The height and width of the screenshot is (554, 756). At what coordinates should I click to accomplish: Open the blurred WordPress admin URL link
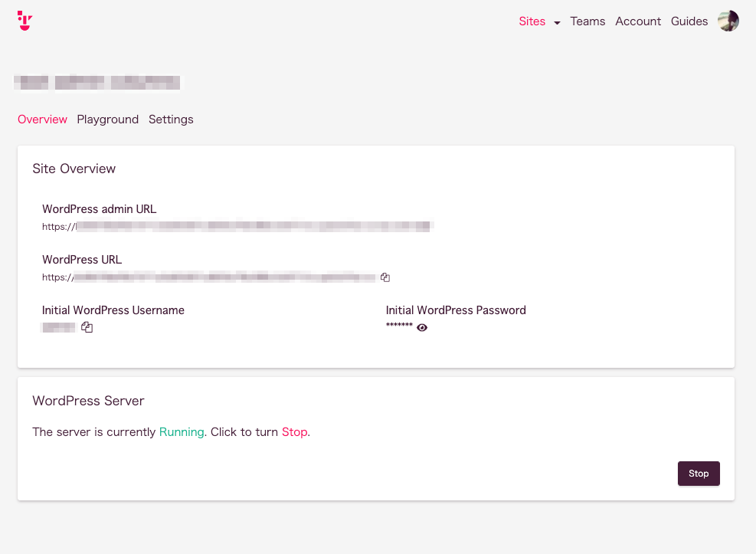click(x=238, y=226)
